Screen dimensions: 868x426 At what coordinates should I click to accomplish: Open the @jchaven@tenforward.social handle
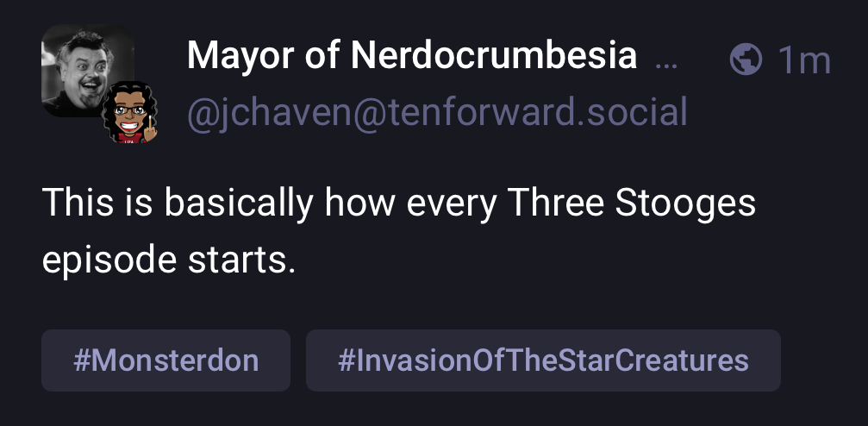(437, 112)
